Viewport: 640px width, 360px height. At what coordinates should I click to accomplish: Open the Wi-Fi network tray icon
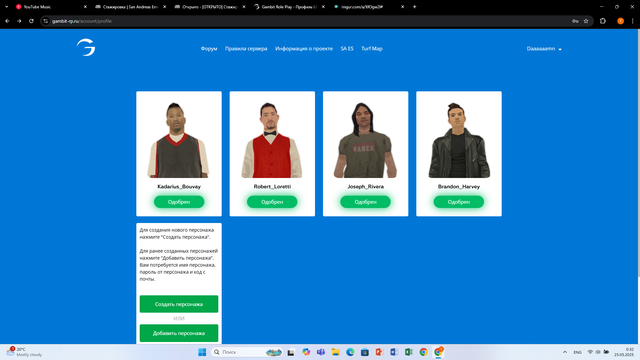[590, 352]
